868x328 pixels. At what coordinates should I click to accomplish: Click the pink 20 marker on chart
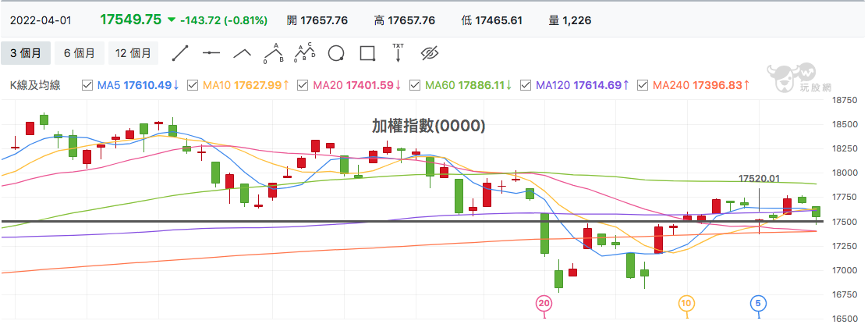(x=544, y=303)
